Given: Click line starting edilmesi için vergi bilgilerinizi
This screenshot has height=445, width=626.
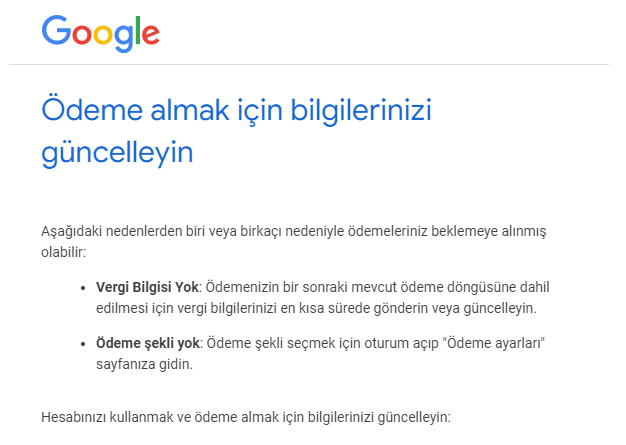Looking at the screenshot, I should 316,309.
